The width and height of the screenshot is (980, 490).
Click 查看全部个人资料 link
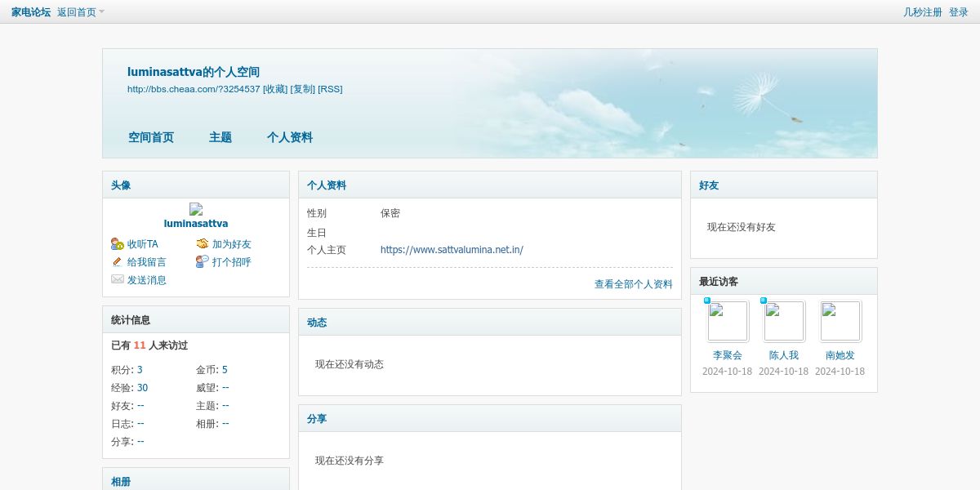(x=634, y=284)
